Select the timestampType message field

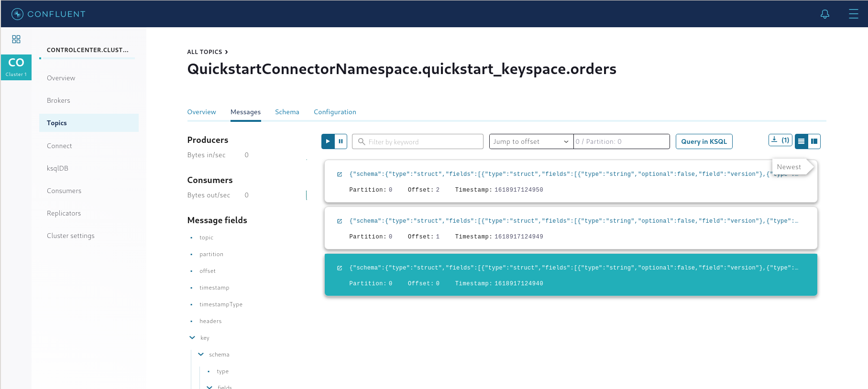click(221, 304)
